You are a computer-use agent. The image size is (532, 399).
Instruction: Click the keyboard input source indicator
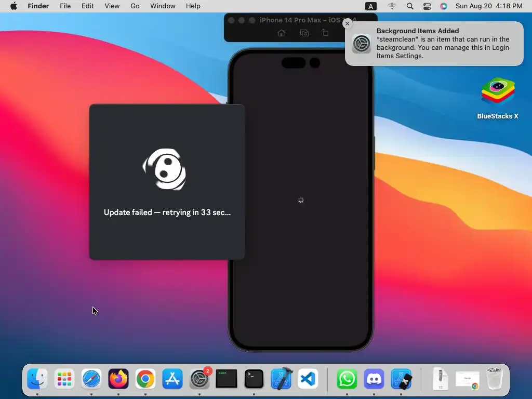(370, 6)
